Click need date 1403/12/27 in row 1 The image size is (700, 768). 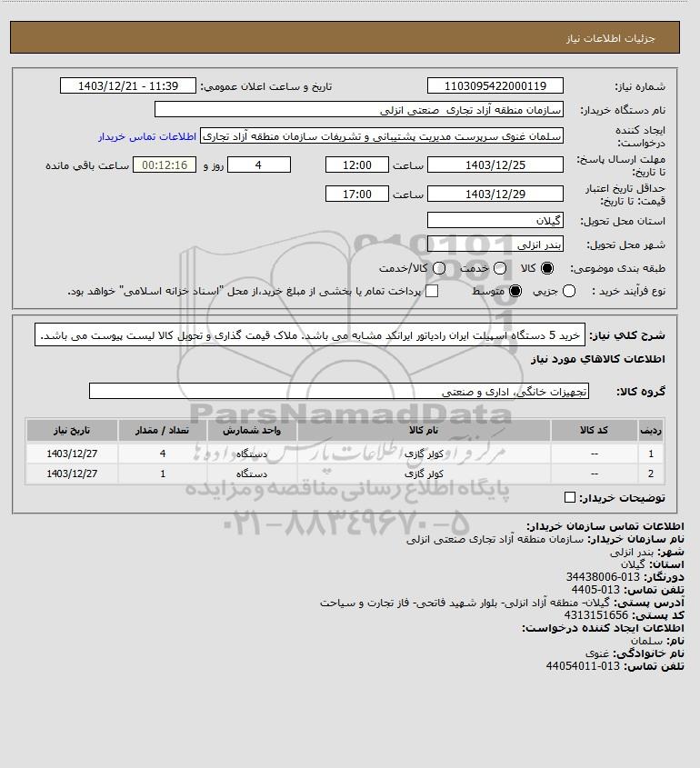click(x=72, y=454)
